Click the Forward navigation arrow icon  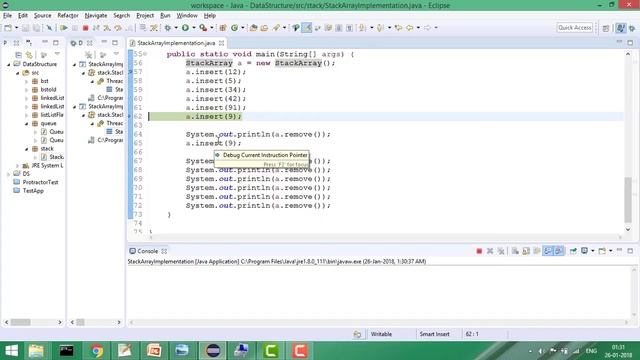(x=427, y=28)
